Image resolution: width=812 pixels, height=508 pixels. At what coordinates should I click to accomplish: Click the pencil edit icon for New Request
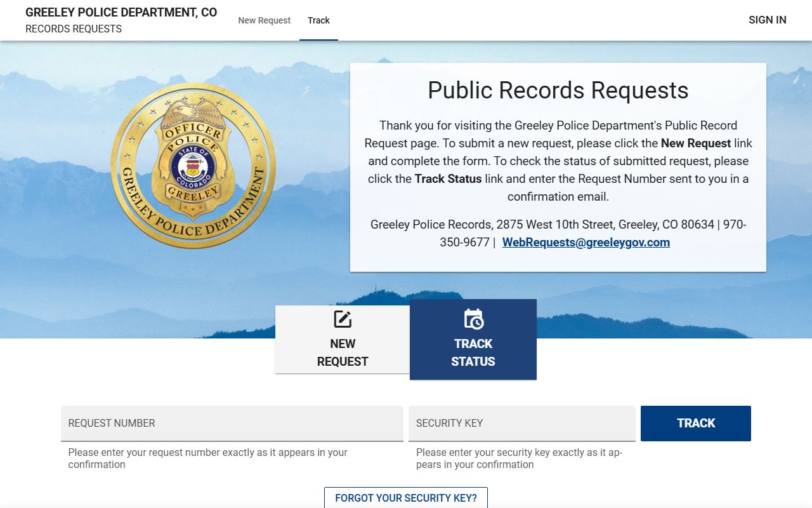point(343,319)
